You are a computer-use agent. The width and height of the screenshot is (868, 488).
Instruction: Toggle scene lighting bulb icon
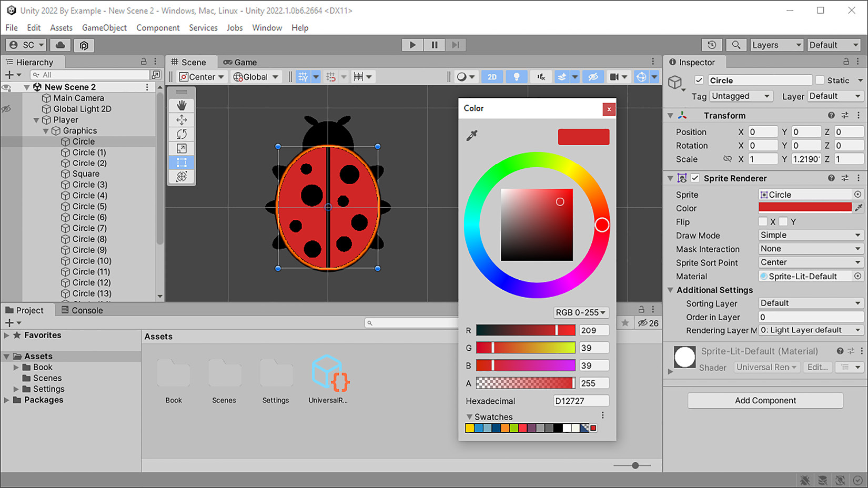click(x=516, y=77)
